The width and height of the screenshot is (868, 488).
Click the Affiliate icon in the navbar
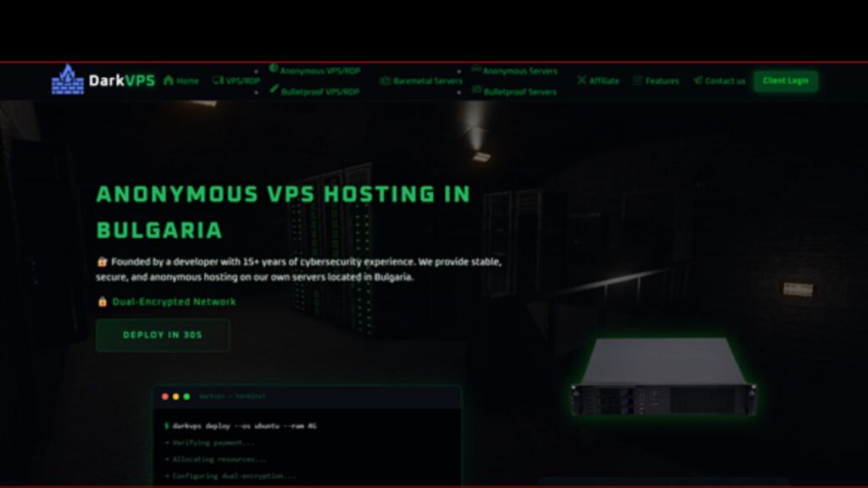click(581, 80)
